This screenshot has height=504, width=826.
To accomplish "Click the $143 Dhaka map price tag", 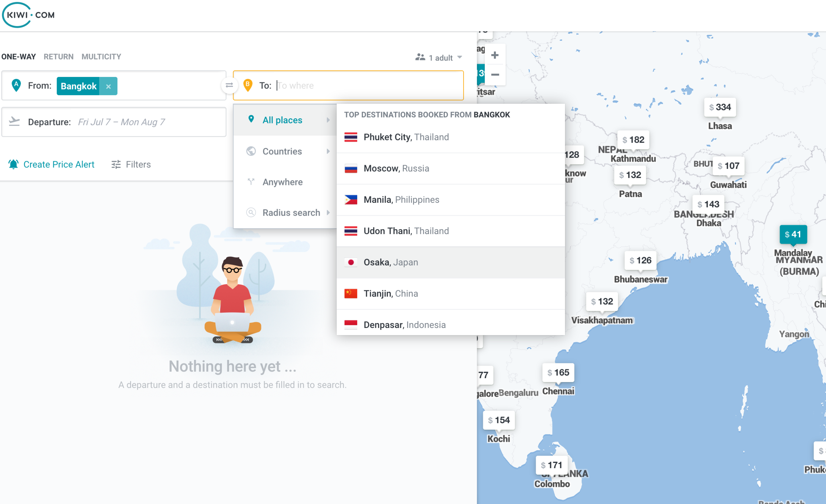I will [708, 204].
